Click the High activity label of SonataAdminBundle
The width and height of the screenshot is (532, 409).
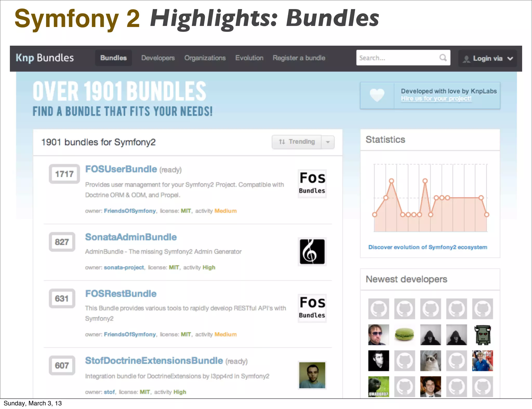tap(209, 267)
